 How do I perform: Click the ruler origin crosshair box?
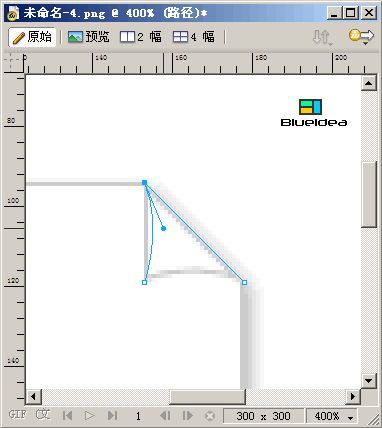(14, 62)
